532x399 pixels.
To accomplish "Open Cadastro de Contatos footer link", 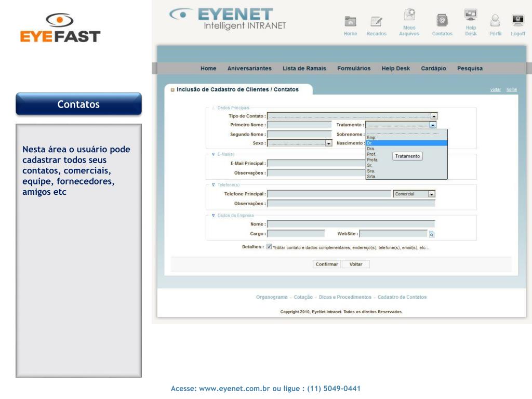I will [402, 297].
